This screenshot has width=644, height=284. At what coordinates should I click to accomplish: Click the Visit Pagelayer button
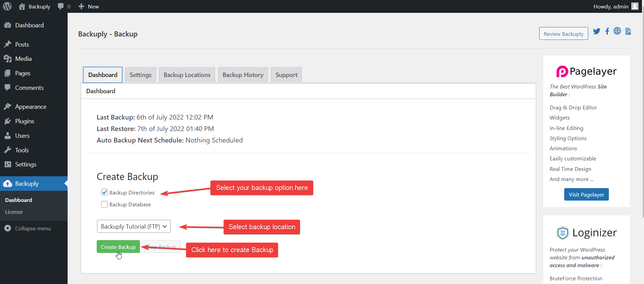586,195
